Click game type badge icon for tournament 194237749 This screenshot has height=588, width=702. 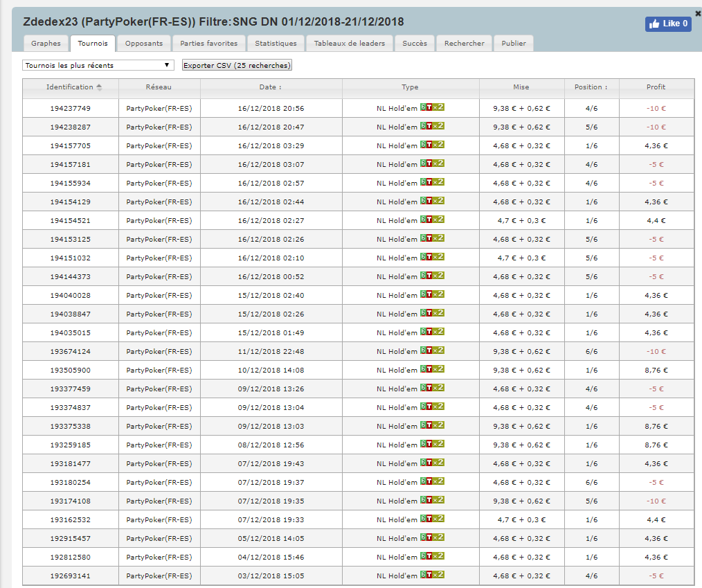click(432, 107)
